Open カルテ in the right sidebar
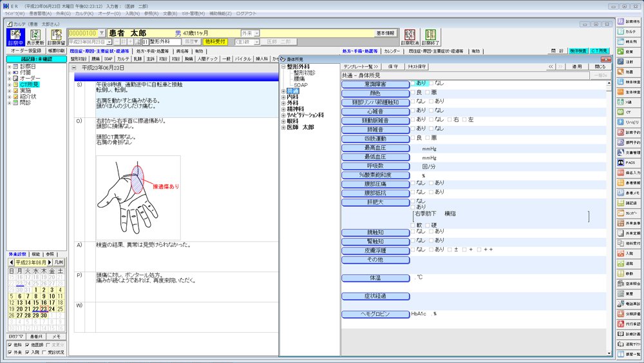644x363 pixels. click(629, 31)
